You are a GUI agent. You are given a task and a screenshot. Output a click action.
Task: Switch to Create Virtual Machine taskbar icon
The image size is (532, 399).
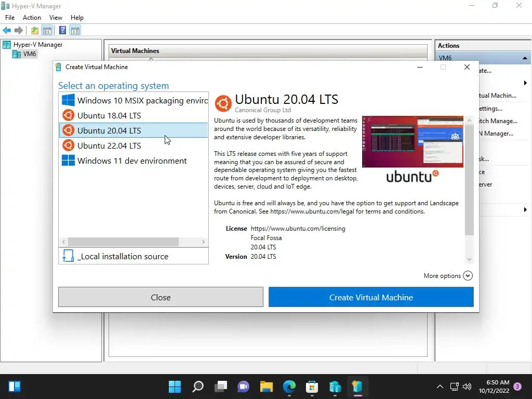[357, 387]
